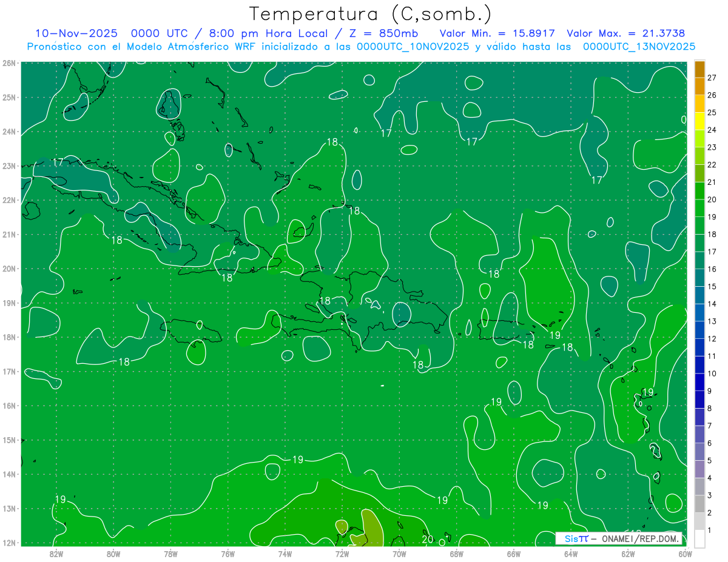Select the purple 4 legend color band

tap(699, 469)
